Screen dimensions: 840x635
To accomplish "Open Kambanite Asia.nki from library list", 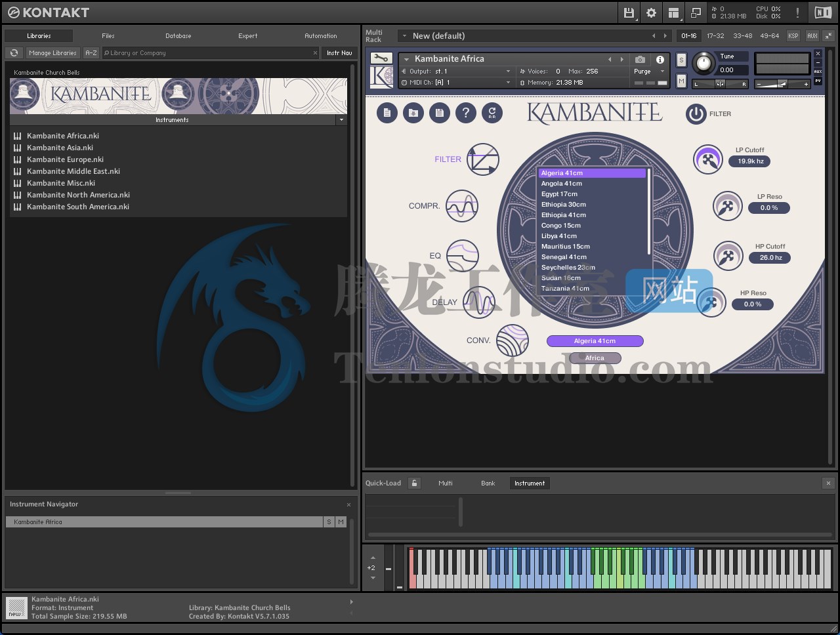I will pos(60,148).
